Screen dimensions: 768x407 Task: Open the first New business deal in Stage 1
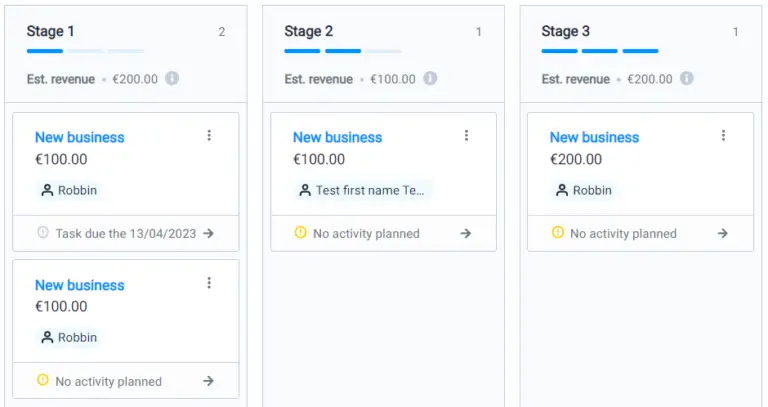pos(80,137)
